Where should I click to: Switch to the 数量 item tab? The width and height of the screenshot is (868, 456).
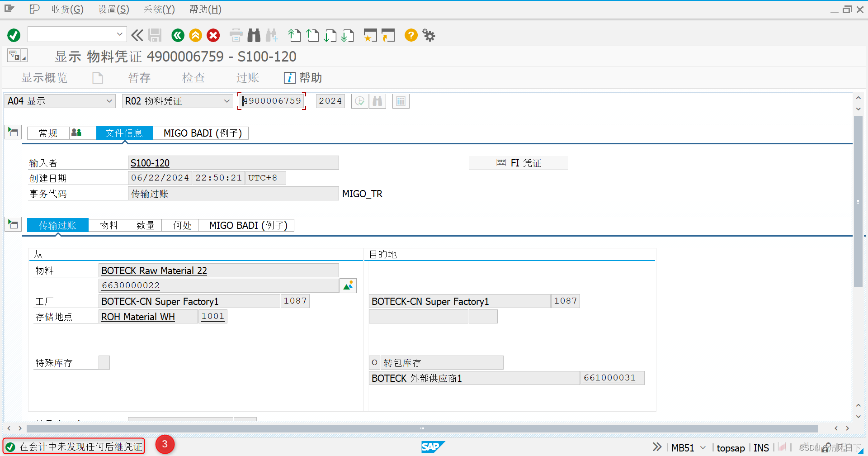(146, 225)
